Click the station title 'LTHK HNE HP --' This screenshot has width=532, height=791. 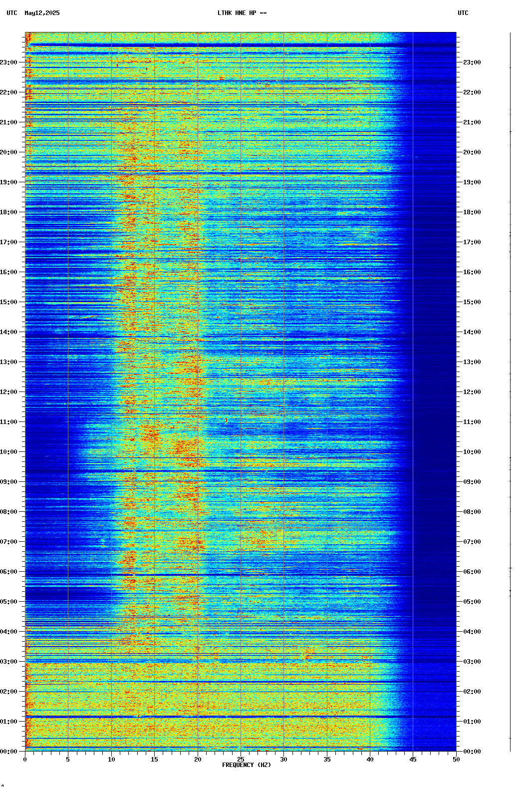[242, 13]
